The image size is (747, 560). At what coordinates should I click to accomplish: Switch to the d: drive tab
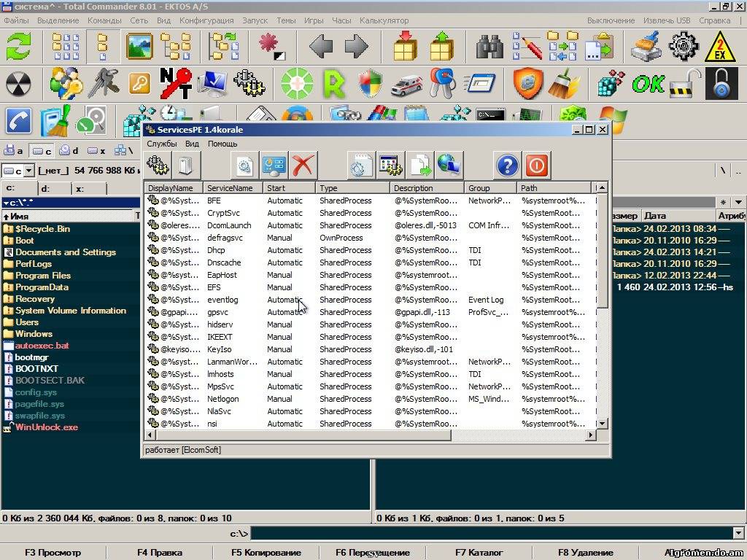(x=55, y=189)
